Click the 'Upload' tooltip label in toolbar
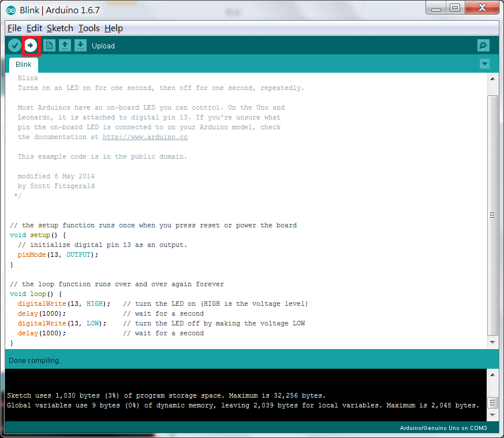This screenshot has width=504, height=438. coord(103,46)
